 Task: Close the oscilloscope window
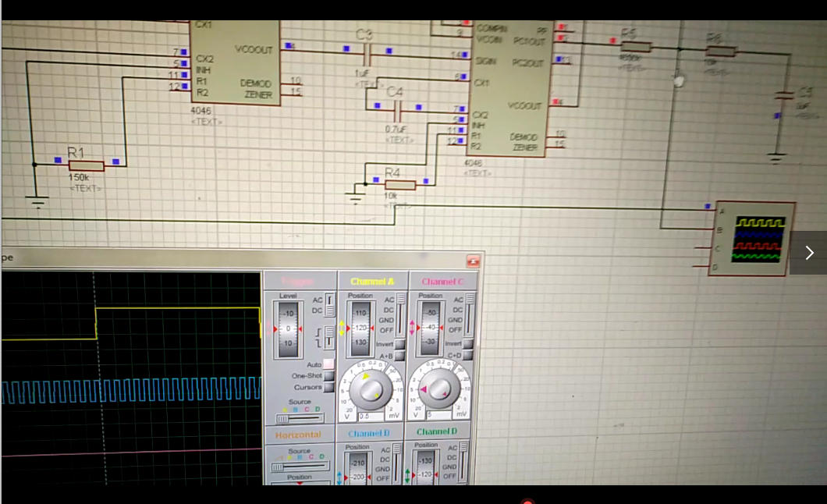(473, 261)
